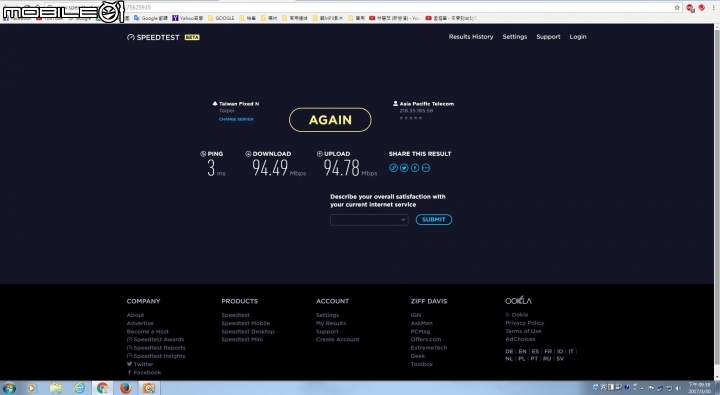720x395 pixels.
Task: Open the ExtremeTech footer link
Action: coord(429,348)
